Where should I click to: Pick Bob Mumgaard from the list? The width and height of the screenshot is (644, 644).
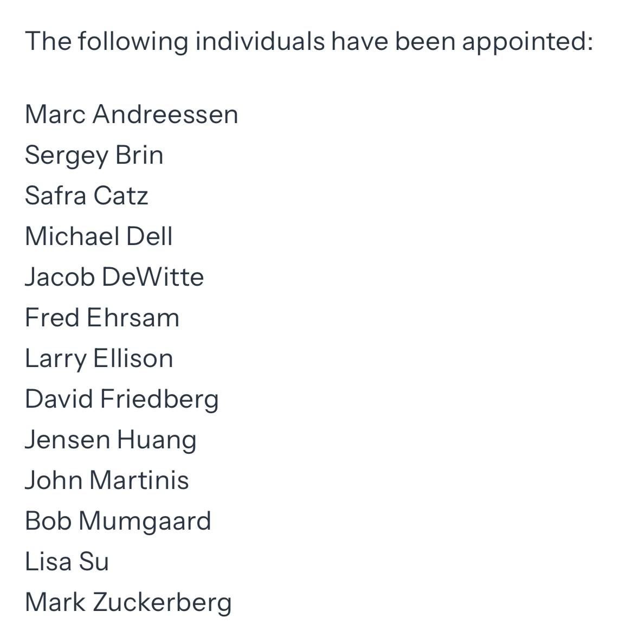118,521
